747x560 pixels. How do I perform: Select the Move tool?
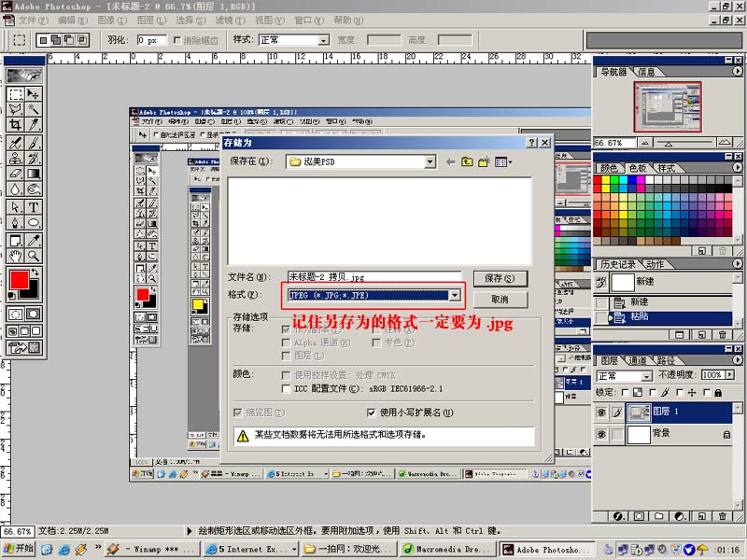(x=33, y=94)
